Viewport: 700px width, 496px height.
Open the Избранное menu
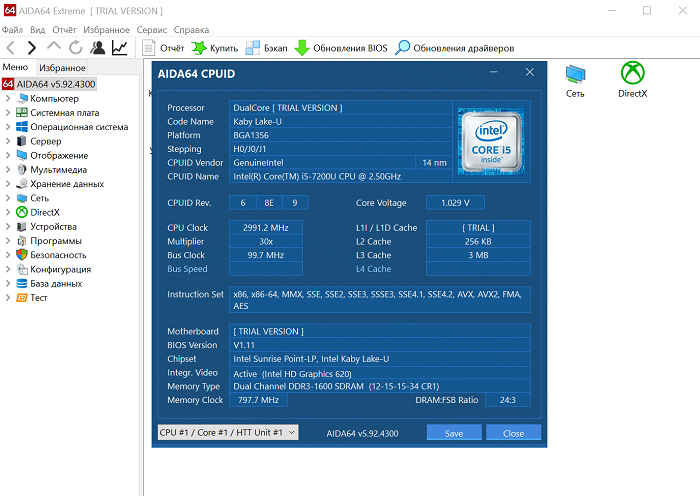106,29
